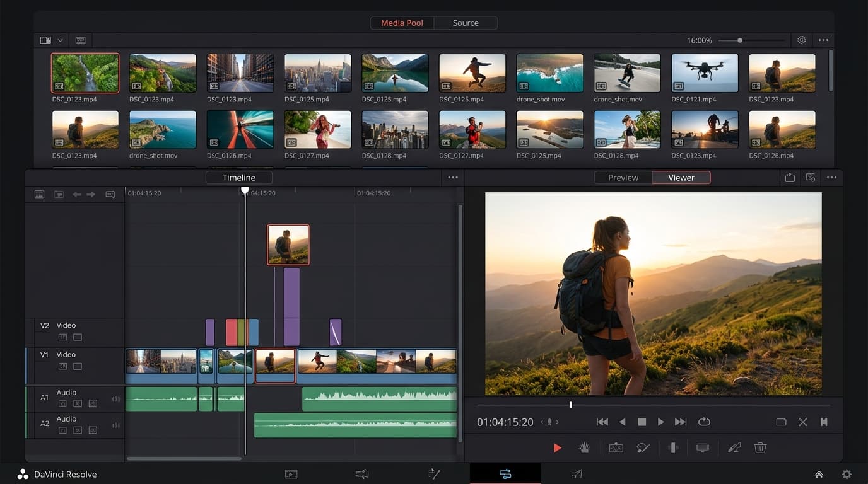
Task: Select the hand pan tool in viewer toolbar
Action: (x=585, y=448)
